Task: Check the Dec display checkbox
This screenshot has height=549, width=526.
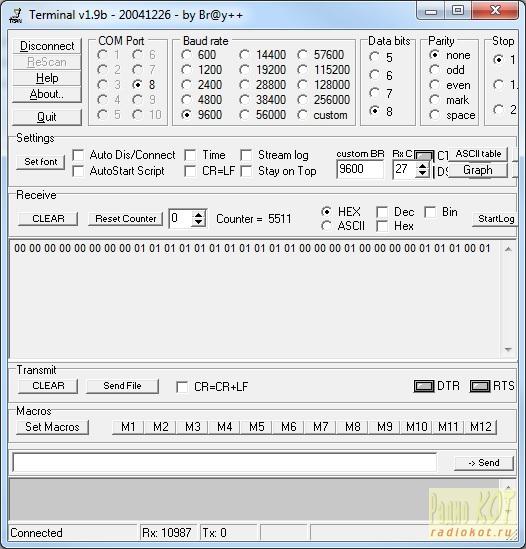Action: pos(382,212)
